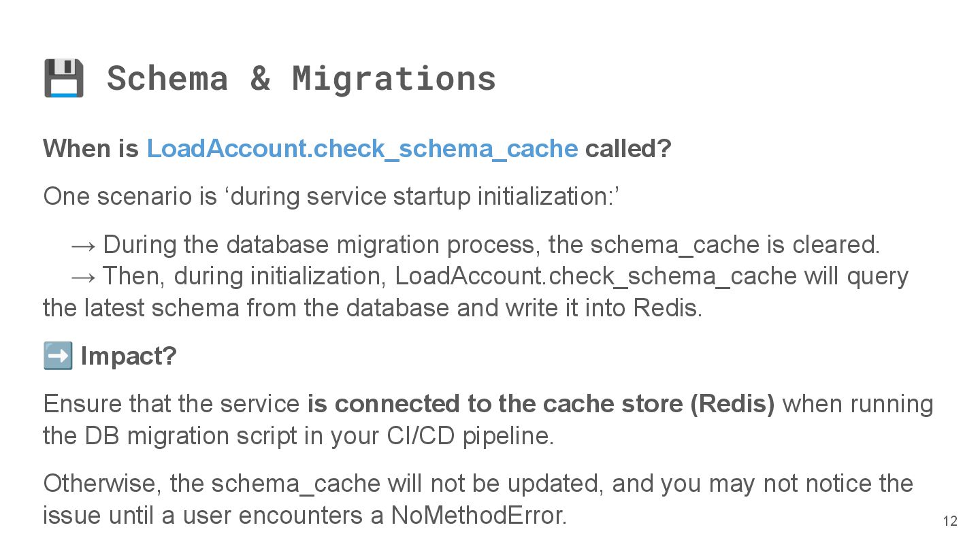Click the "Ensure that the service" text
The width and height of the screenshot is (980, 551).
coord(171,404)
